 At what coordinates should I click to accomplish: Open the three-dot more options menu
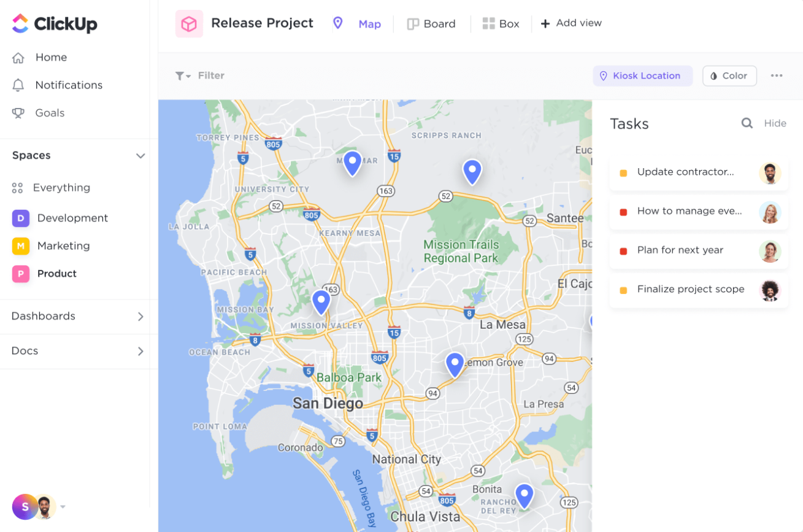[777, 75]
